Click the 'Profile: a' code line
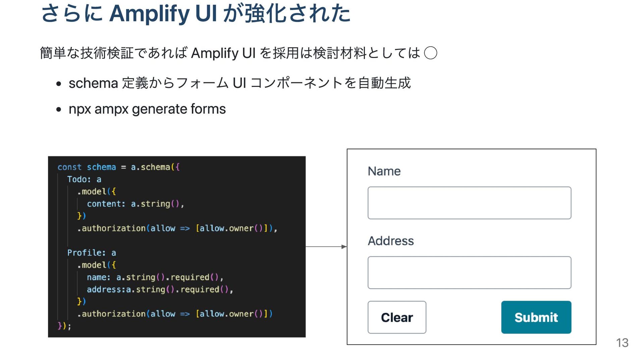The height and width of the screenshot is (362, 644). (92, 253)
